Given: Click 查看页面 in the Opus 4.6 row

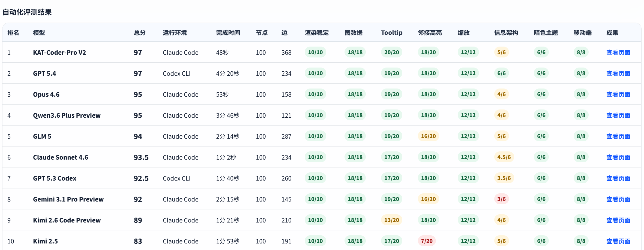Looking at the screenshot, I should tap(618, 94).
